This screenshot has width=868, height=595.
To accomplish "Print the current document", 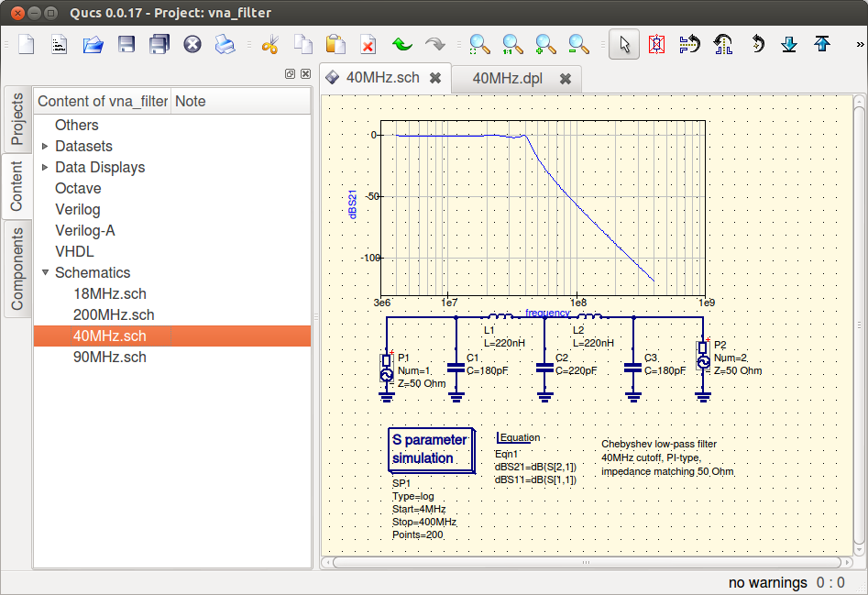I will tap(225, 44).
